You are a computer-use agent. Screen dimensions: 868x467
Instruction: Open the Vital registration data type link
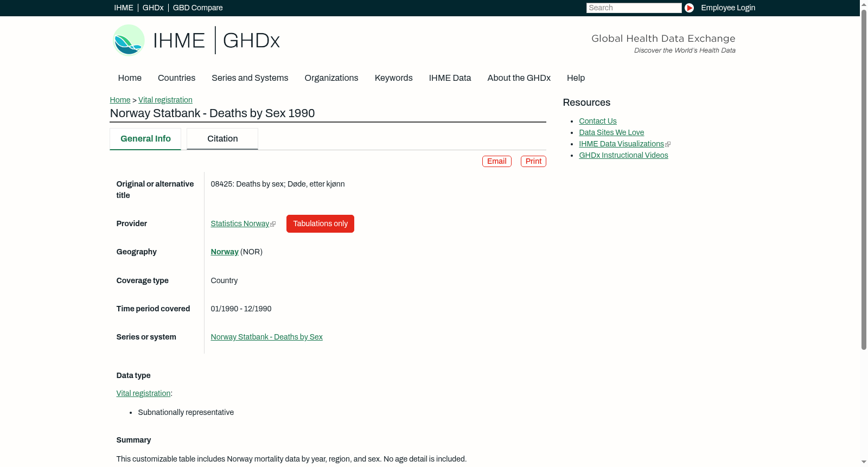[x=144, y=393]
